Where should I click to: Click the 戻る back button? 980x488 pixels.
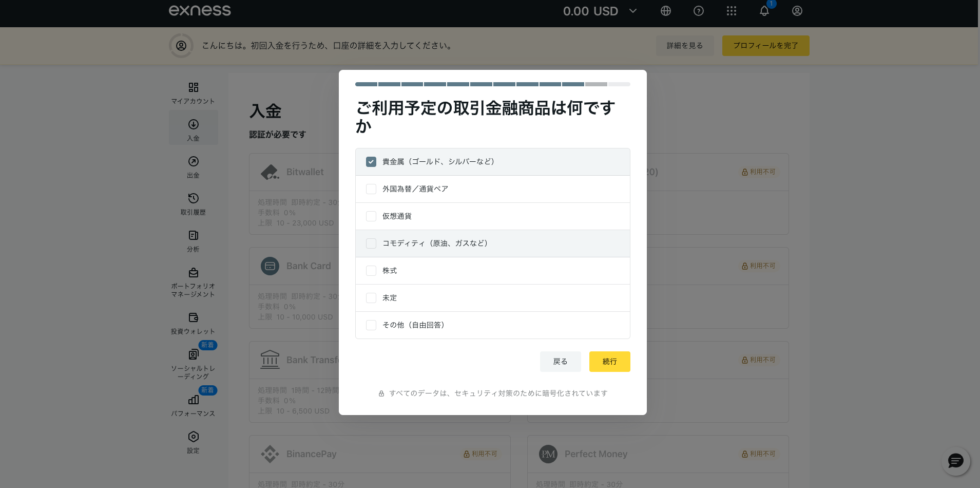(x=560, y=362)
